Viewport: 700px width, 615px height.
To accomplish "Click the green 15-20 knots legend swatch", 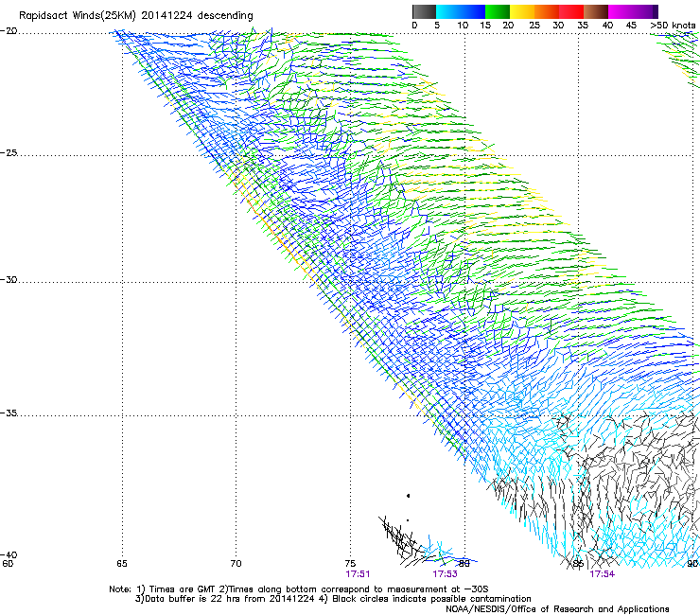I will (498, 11).
